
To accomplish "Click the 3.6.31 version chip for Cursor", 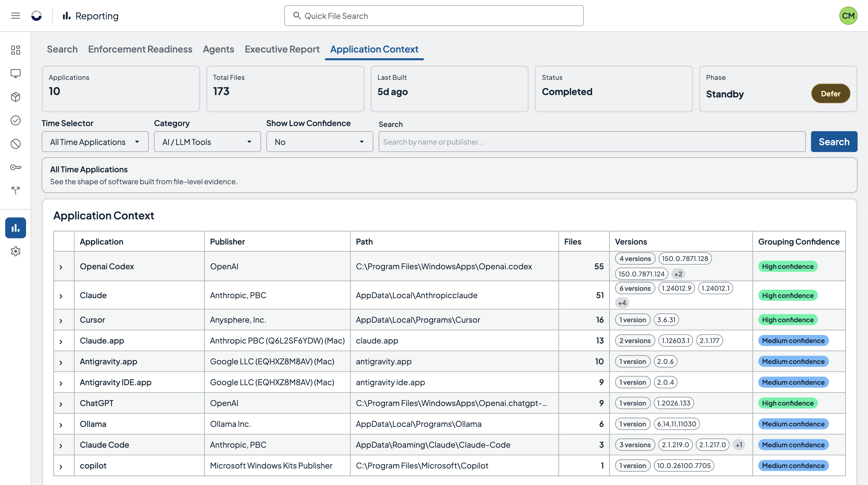I will coord(667,320).
